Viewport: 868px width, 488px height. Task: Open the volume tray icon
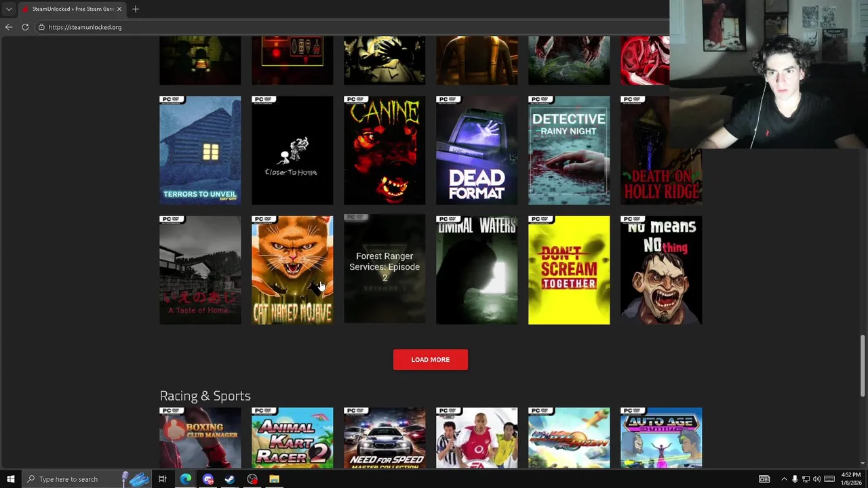816,479
